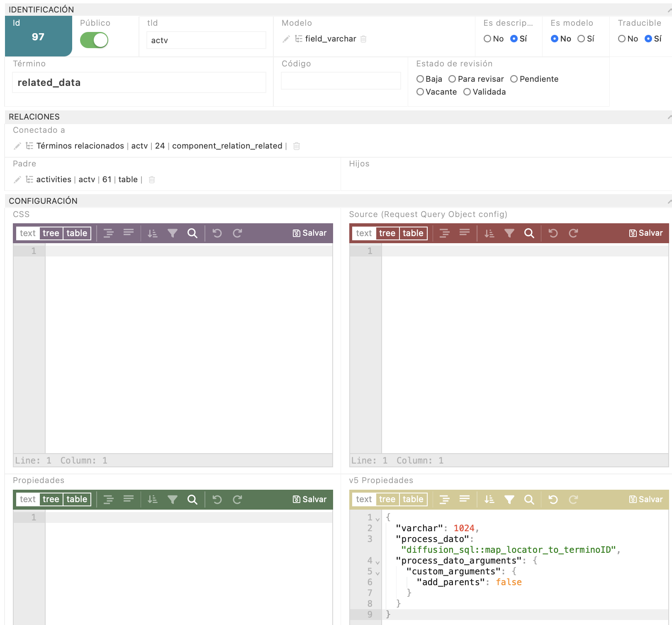Click Salvar in the Source editor
Screen dimensions: 672x625
[x=646, y=233]
